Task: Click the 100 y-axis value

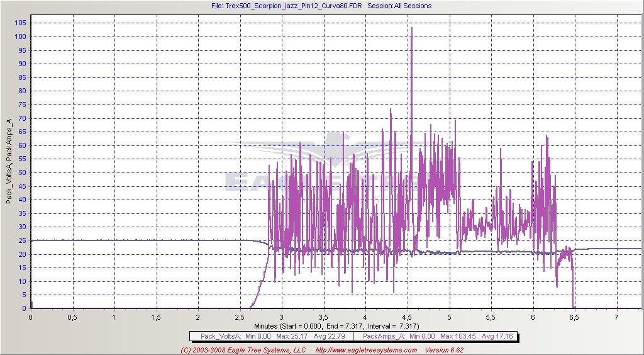Action: pos(21,37)
